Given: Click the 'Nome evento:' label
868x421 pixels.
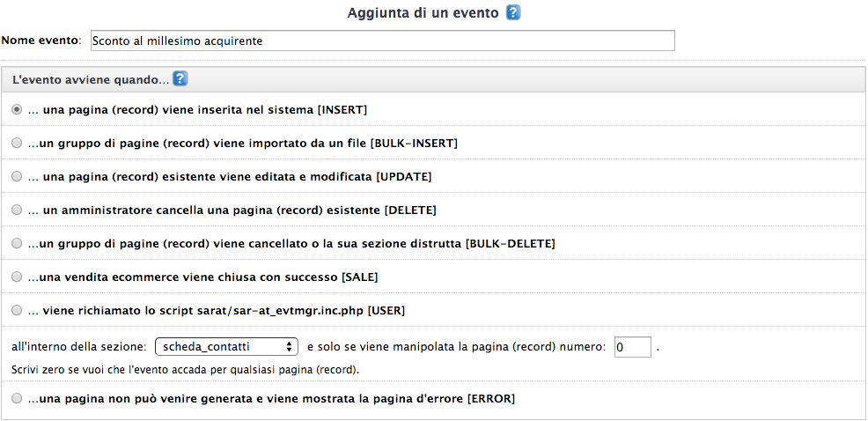Looking at the screenshot, I should pyautogui.click(x=41, y=41).
